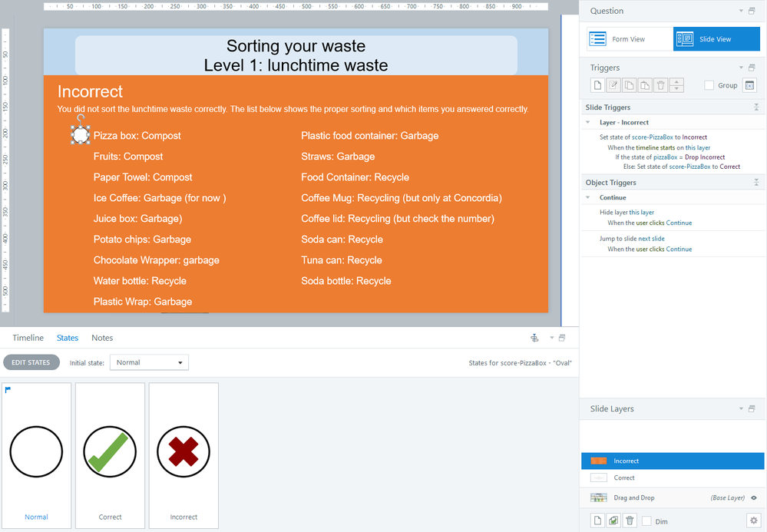The width and height of the screenshot is (767, 532).
Task: Select the Incorrect slide layer
Action: [673, 461]
